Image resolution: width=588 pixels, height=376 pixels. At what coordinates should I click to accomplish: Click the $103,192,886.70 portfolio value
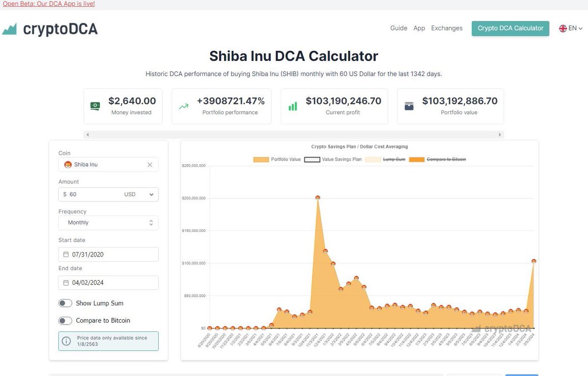pyautogui.click(x=460, y=101)
